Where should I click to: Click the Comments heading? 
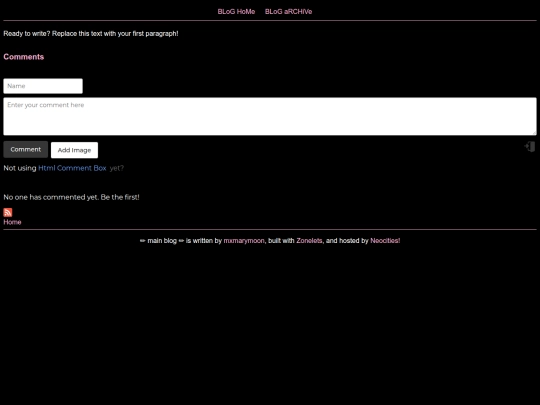click(24, 57)
